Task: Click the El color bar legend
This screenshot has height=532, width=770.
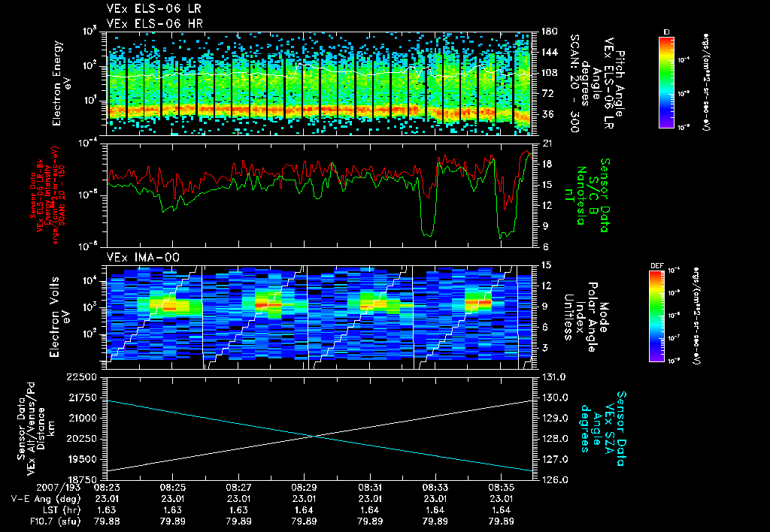Action: click(x=666, y=83)
